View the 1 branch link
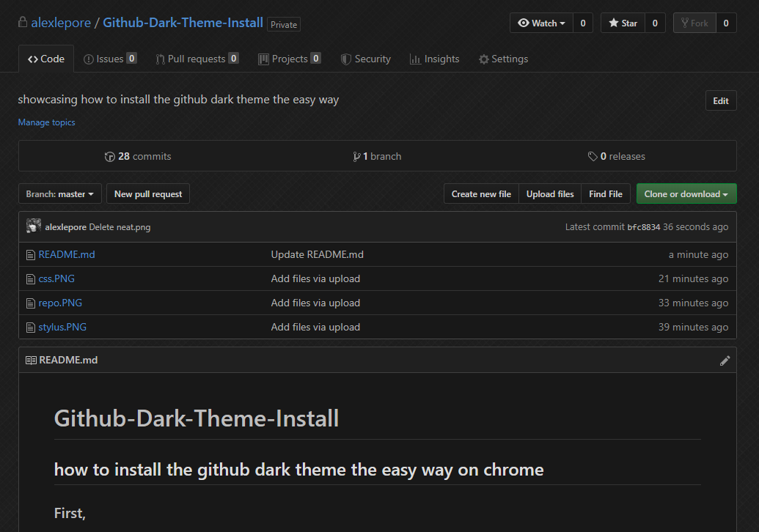Viewport: 759px width, 532px height. [x=377, y=157]
